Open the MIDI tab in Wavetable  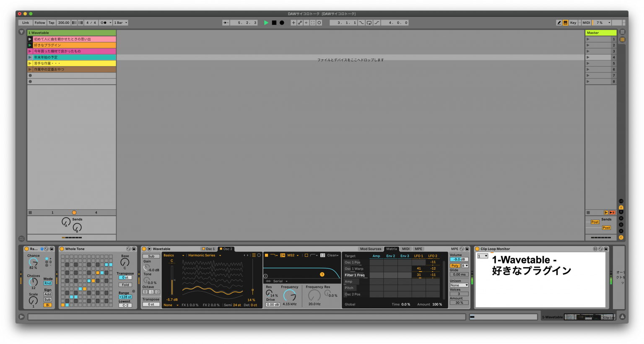point(406,249)
